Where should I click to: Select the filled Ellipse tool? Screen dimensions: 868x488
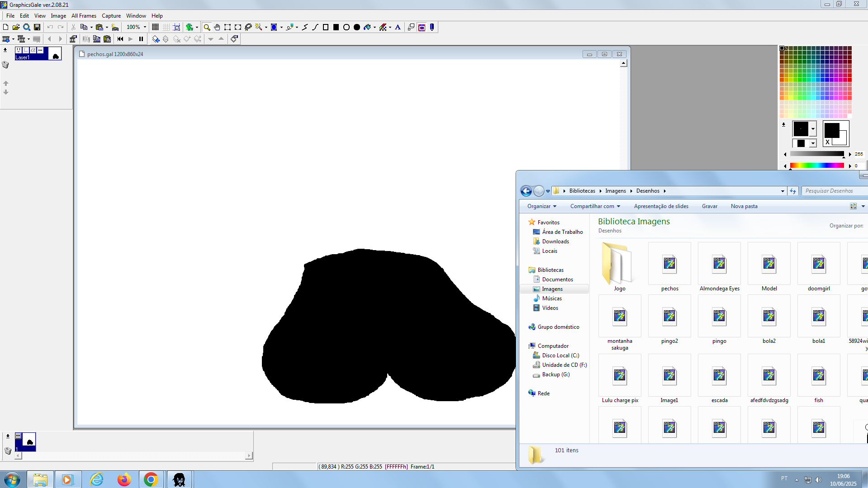tap(357, 27)
